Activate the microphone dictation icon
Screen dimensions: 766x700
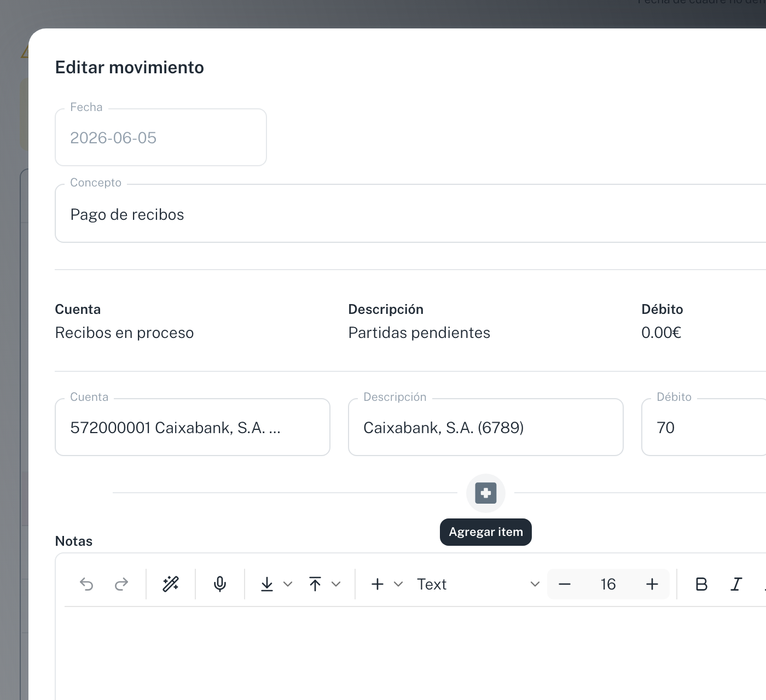click(220, 584)
